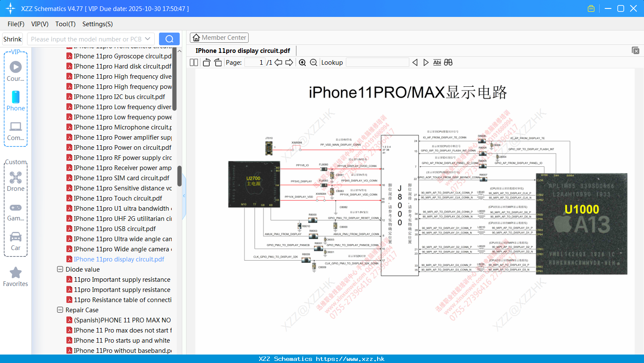This screenshot has width=644, height=363.
Task: Open IPhone 11 Pro starts up and white case
Action: coord(118,340)
